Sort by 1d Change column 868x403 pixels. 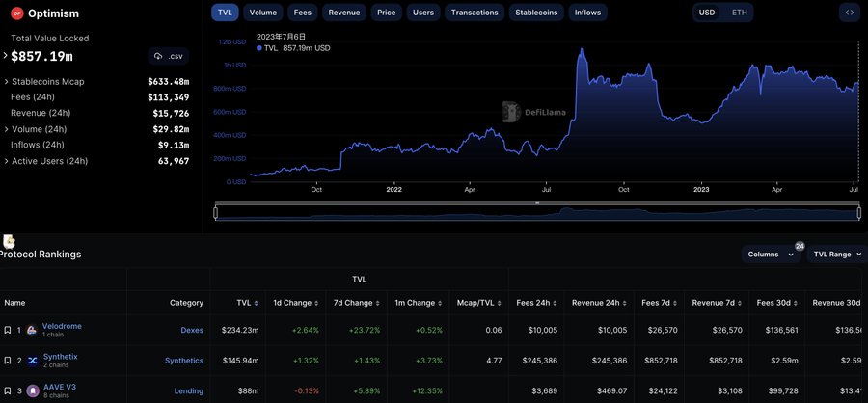coord(316,303)
